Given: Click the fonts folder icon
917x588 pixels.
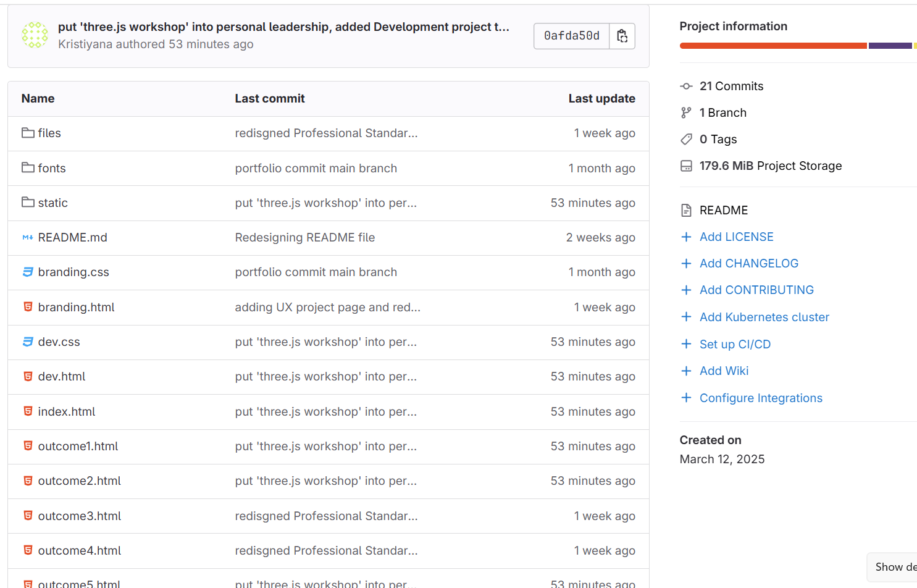Looking at the screenshot, I should (28, 167).
